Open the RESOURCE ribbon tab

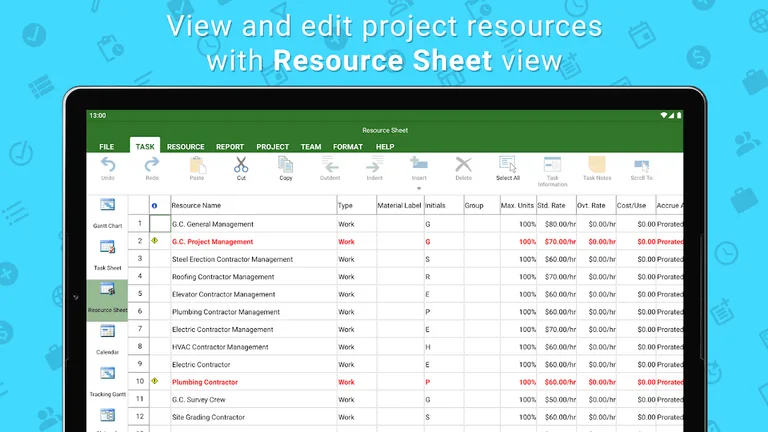tap(186, 146)
